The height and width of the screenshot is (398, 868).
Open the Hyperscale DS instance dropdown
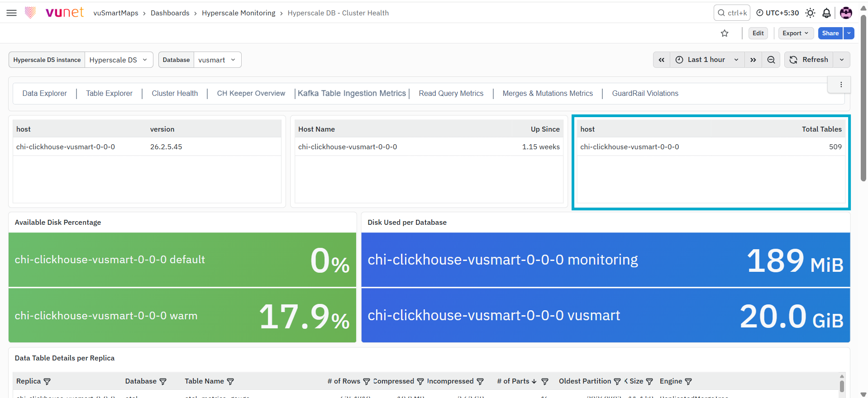[119, 60]
